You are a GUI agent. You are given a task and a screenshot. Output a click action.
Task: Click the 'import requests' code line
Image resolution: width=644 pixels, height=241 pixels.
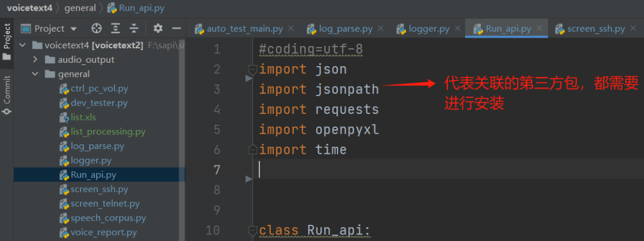click(x=318, y=110)
